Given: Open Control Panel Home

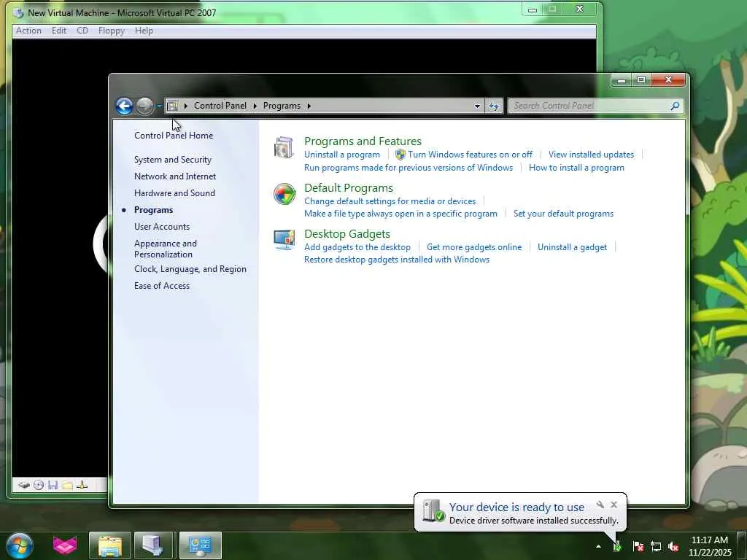Looking at the screenshot, I should [x=174, y=135].
